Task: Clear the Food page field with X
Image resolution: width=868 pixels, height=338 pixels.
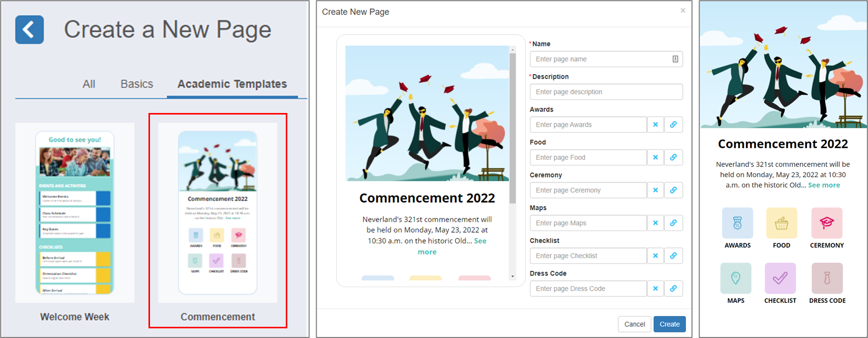Action: pyautogui.click(x=655, y=157)
